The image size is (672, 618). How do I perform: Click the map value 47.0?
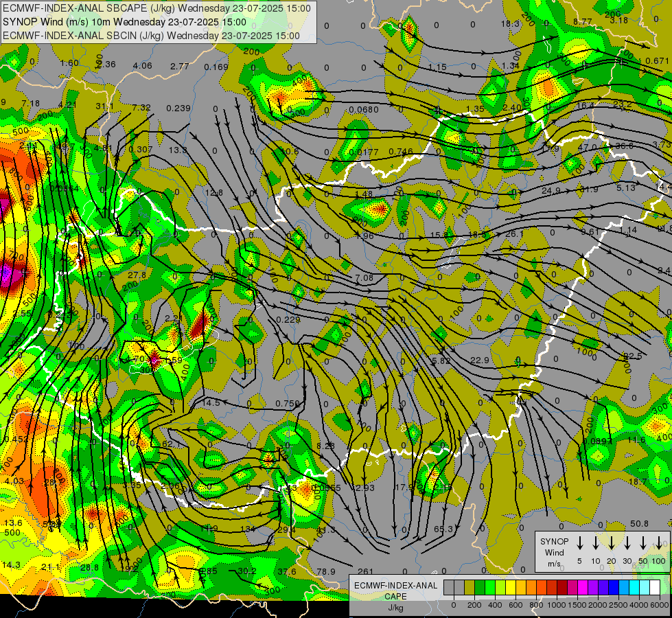pyautogui.click(x=587, y=147)
